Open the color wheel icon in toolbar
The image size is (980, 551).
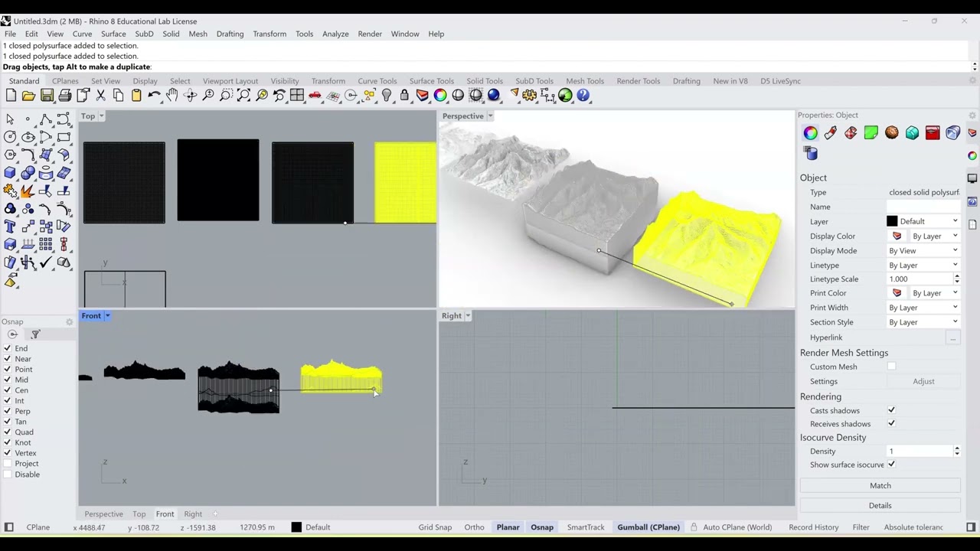440,96
